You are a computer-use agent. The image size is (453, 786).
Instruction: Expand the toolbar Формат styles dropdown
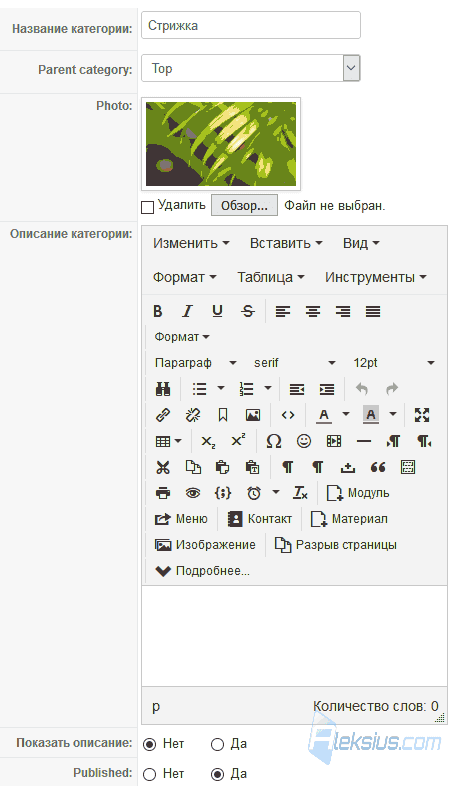coord(182,337)
